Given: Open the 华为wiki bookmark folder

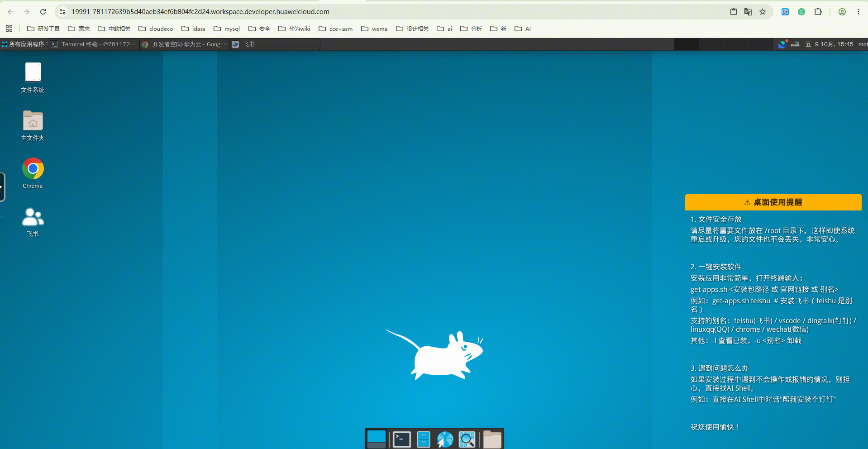Looking at the screenshot, I should (x=294, y=29).
